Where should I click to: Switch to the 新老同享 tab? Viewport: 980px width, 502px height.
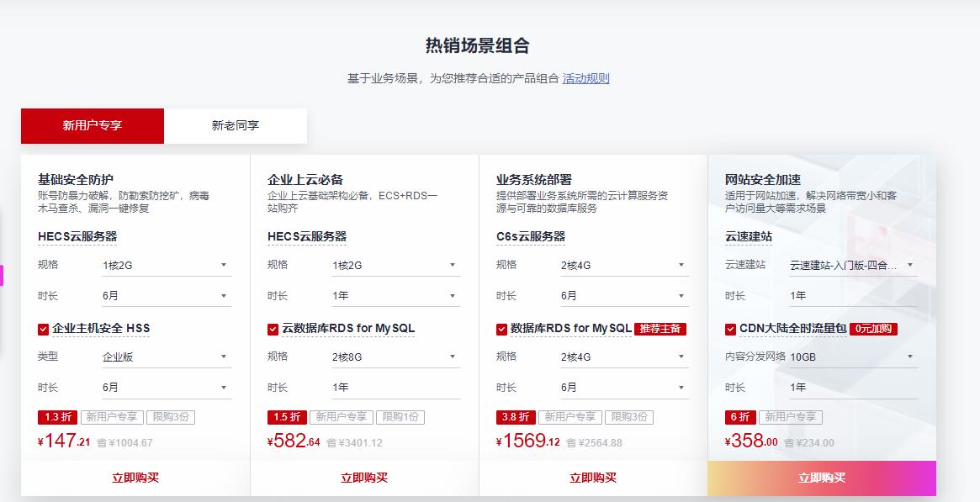tap(235, 125)
